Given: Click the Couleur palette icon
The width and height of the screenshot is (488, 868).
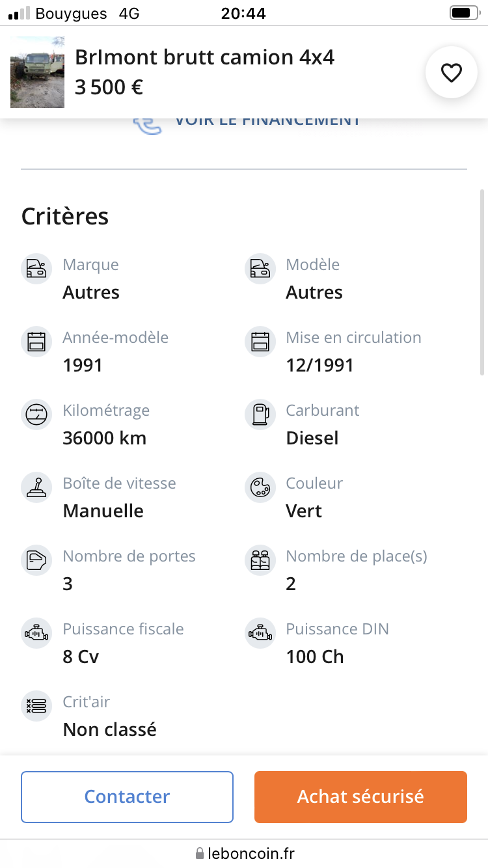Looking at the screenshot, I should tap(260, 487).
